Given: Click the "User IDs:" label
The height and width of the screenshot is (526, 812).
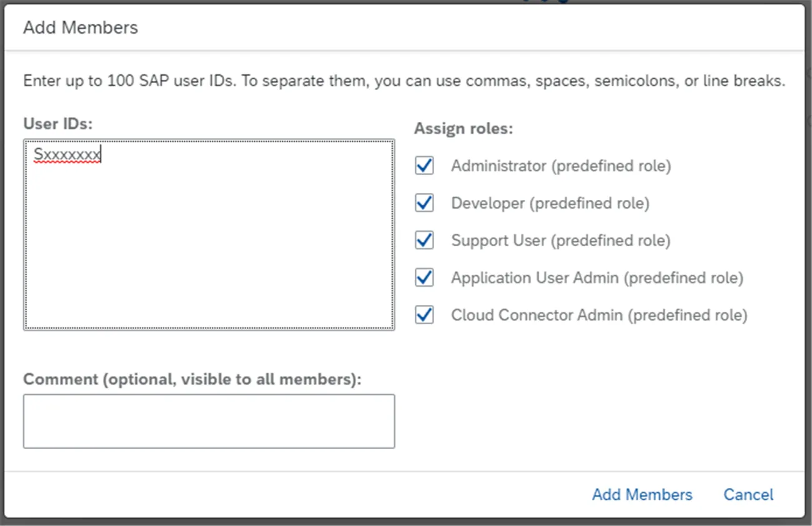Looking at the screenshot, I should coord(57,124).
